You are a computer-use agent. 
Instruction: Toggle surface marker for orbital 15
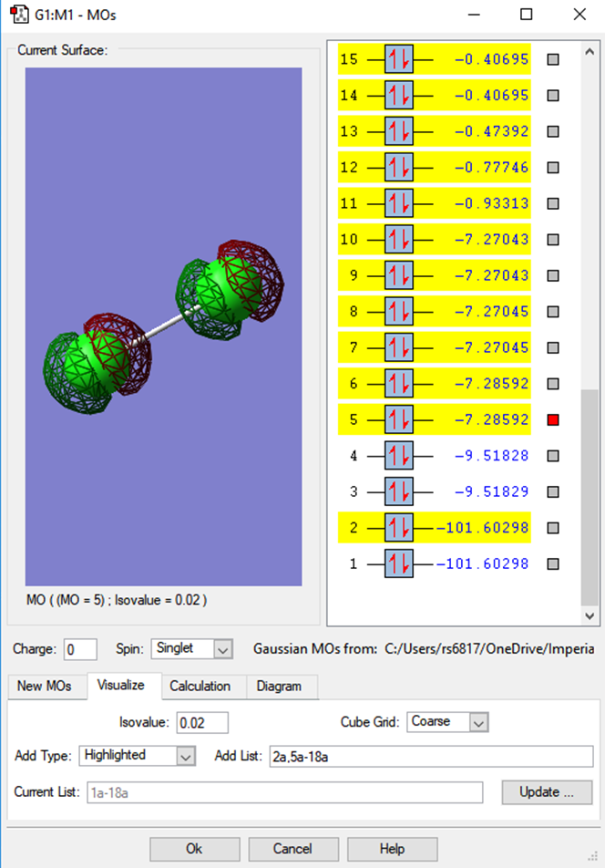pyautogui.click(x=553, y=59)
